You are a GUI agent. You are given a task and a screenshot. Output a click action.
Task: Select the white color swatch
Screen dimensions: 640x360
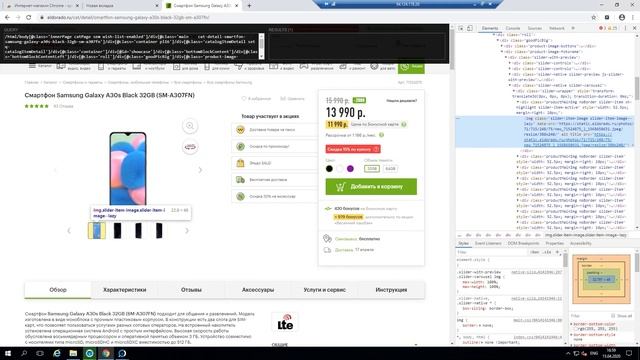[x=340, y=169]
